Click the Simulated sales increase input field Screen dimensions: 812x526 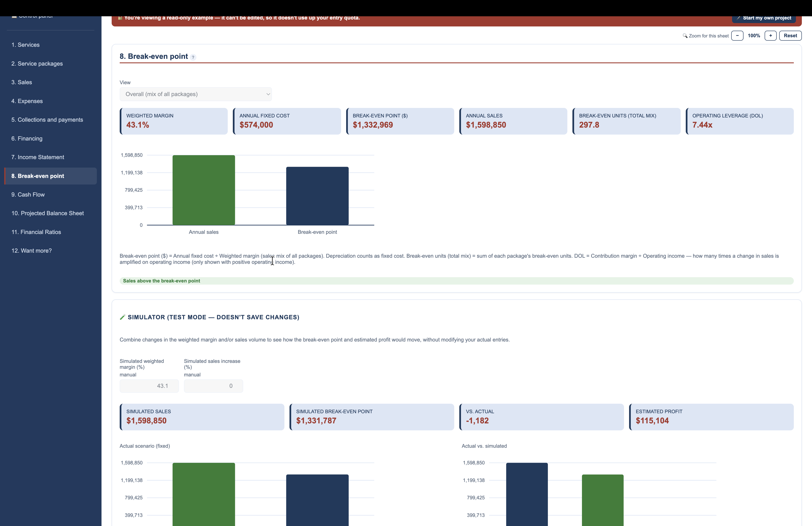pos(213,386)
